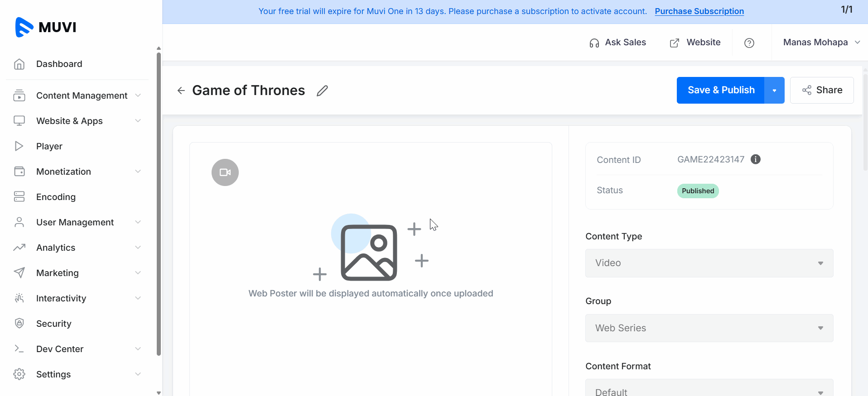Click Ask Sales headset icon
This screenshot has height=396, width=868.
point(594,43)
